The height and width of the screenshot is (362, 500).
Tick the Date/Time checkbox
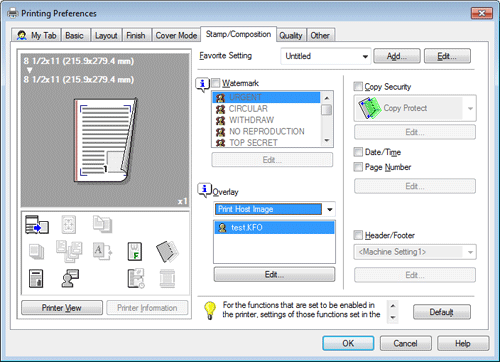click(x=358, y=152)
